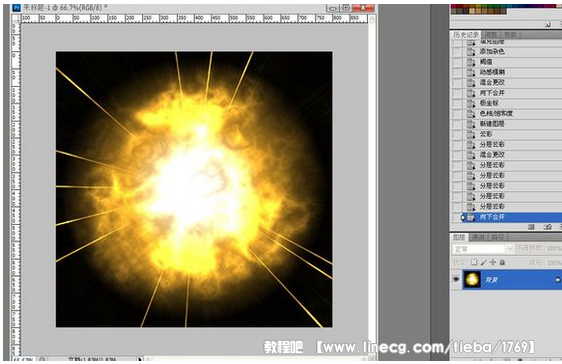Switch to the third tab in the History panel group
562x364 pixels.
[x=510, y=35]
